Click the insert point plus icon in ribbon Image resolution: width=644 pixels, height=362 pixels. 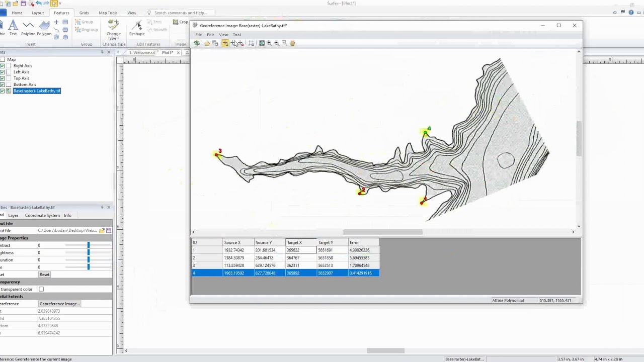56,22
